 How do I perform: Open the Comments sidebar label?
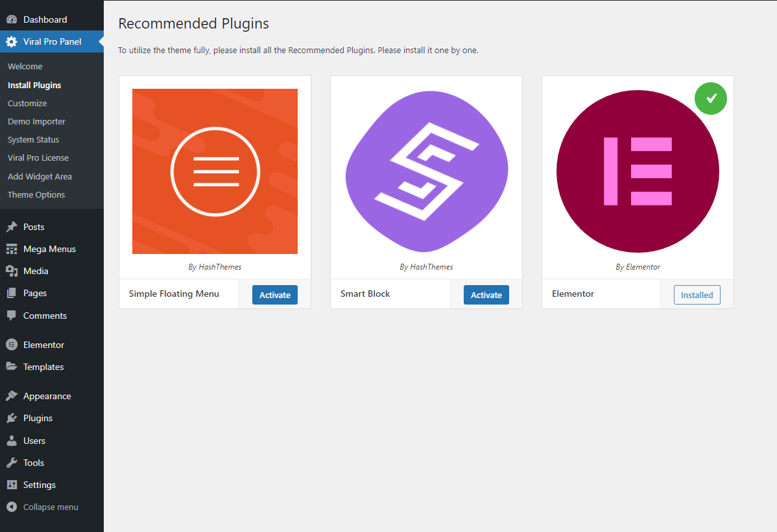(45, 316)
